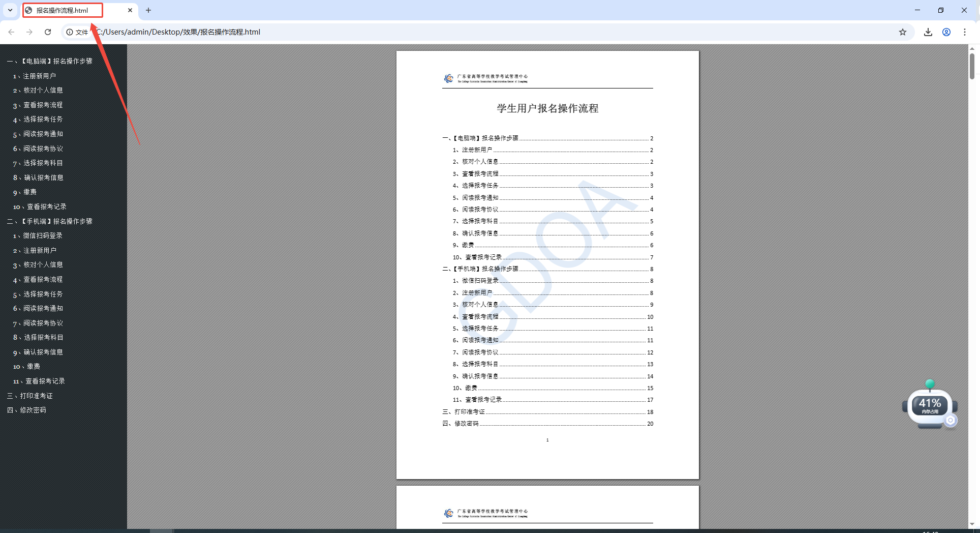Go to sidebar 1、微信扫码登录
The width and height of the screenshot is (980, 533).
(38, 235)
